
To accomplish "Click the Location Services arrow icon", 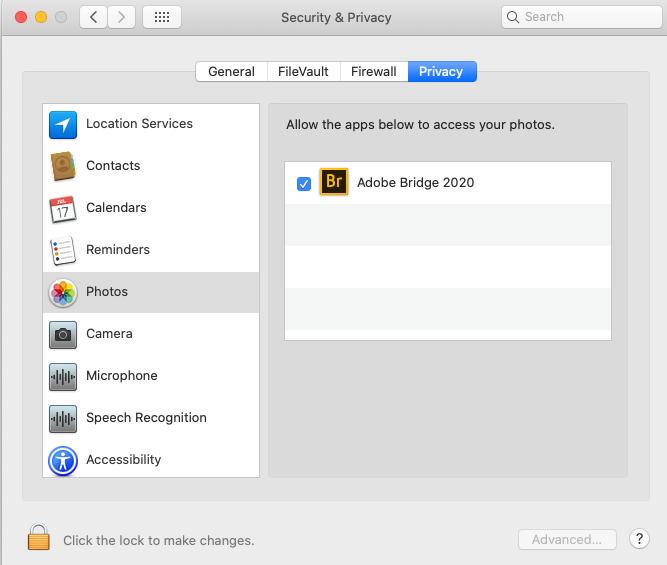I will point(63,125).
